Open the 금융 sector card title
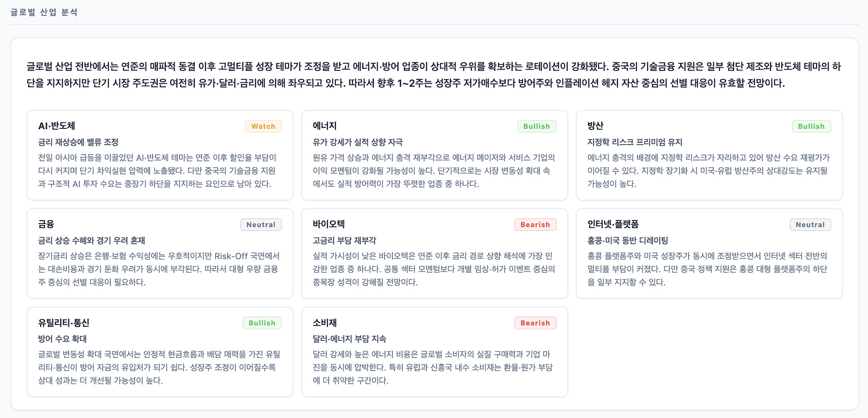 pos(46,224)
